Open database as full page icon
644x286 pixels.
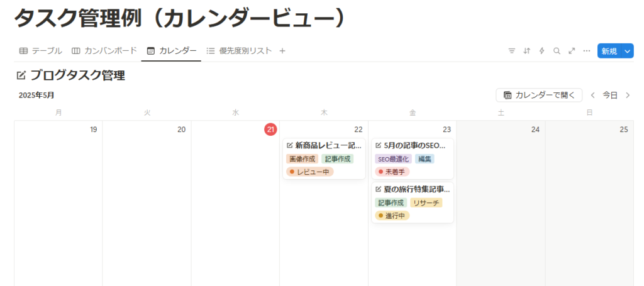tap(572, 51)
